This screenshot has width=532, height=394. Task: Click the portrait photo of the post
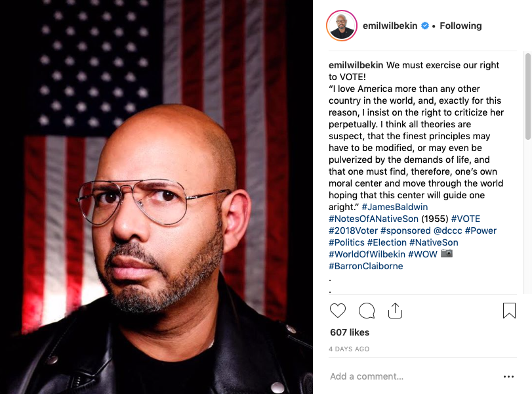pos(156,197)
